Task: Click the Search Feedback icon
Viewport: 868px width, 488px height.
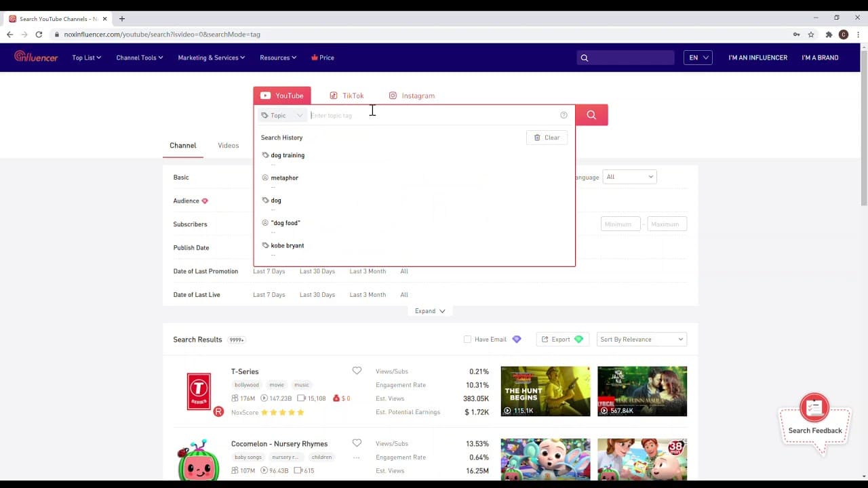Action: (x=814, y=408)
